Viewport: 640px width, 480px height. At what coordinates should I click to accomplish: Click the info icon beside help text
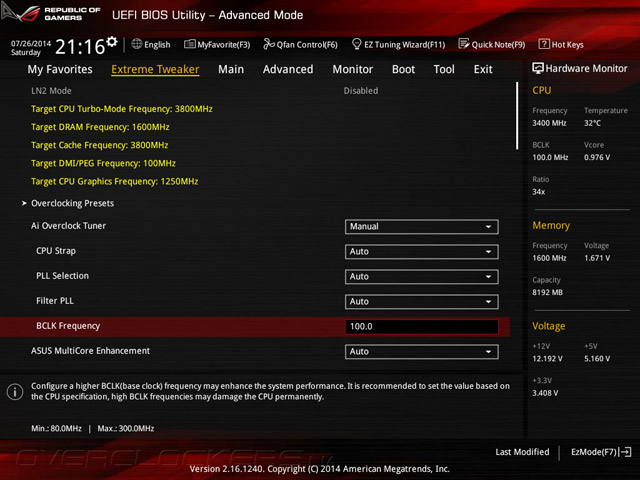[15, 391]
